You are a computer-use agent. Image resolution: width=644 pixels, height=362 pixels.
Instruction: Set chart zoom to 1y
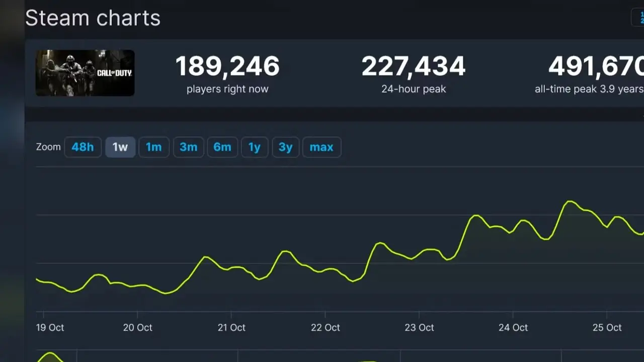tap(255, 147)
